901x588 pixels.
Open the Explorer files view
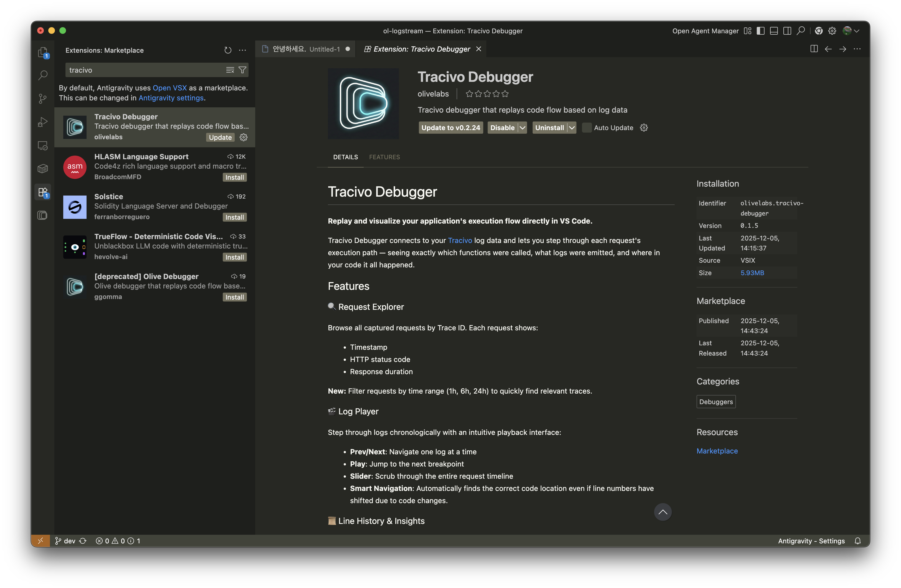43,52
